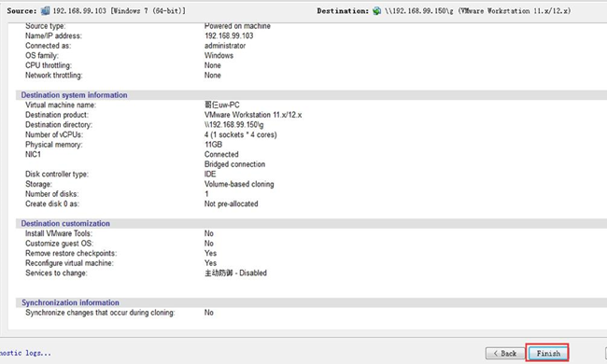Image resolution: width=607 pixels, height=364 pixels.
Task: Click the source computer icon
Action: (46, 11)
